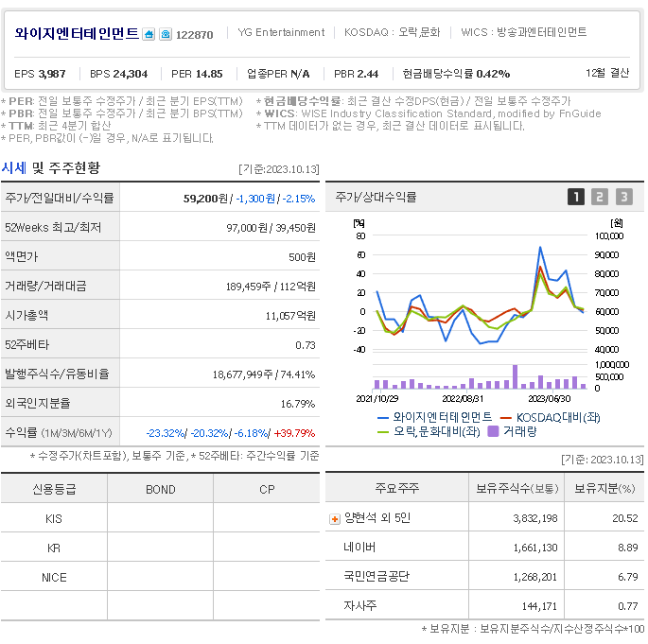Image resolution: width=648 pixels, height=644 pixels.
Task: Click the BOND column header
Action: click(161, 490)
